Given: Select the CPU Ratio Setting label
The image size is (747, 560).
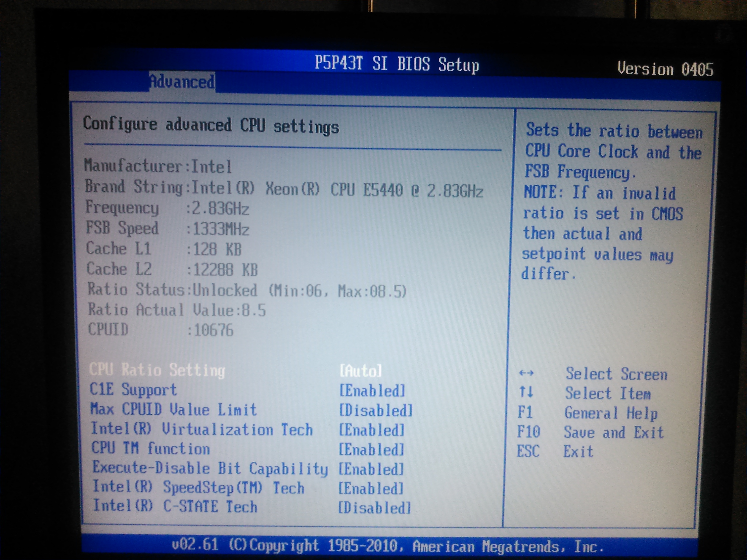Looking at the screenshot, I should (x=157, y=370).
